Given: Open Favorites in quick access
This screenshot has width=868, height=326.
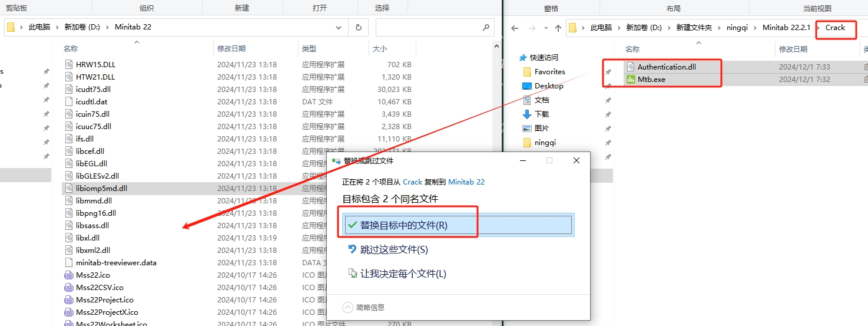Looking at the screenshot, I should click(549, 72).
